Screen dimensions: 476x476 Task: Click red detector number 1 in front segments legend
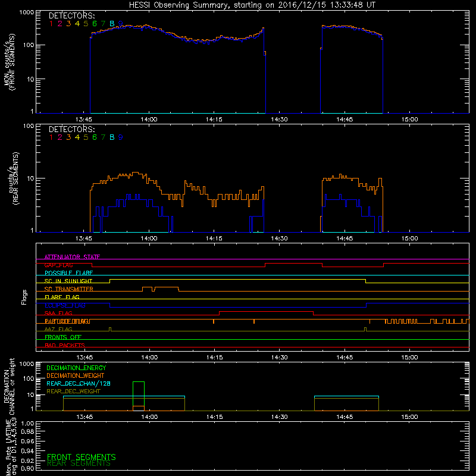[51, 24]
